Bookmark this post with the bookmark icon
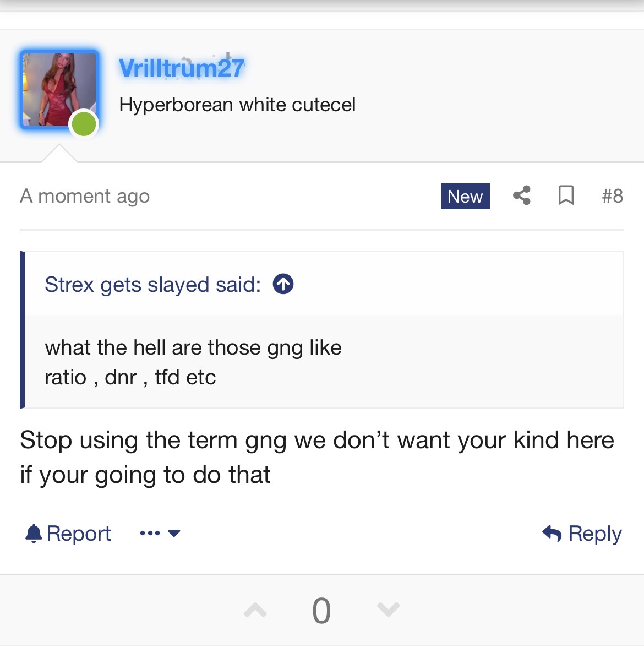 tap(566, 195)
